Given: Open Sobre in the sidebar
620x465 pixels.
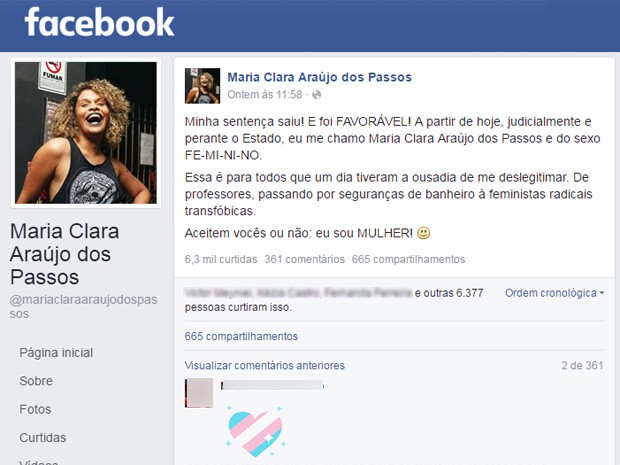Looking at the screenshot, I should pos(36,381).
